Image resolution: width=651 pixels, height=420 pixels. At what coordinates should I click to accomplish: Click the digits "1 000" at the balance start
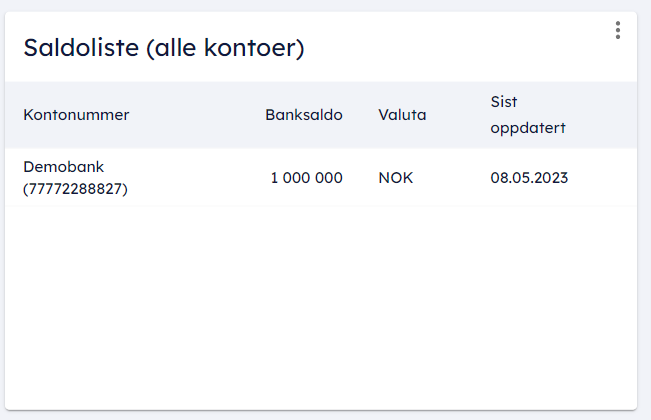coord(290,178)
